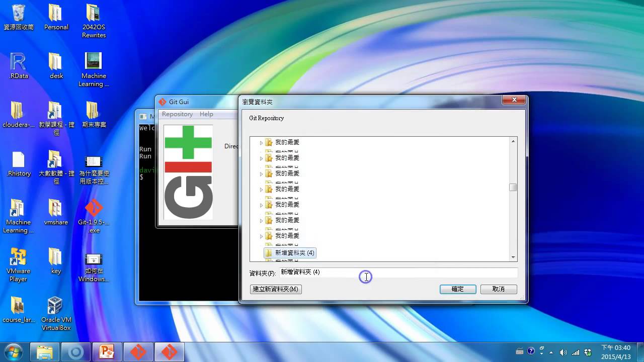Viewport: 644px width, 362px height.
Task: Click the PowerPoint taskbar button
Action: [107, 352]
